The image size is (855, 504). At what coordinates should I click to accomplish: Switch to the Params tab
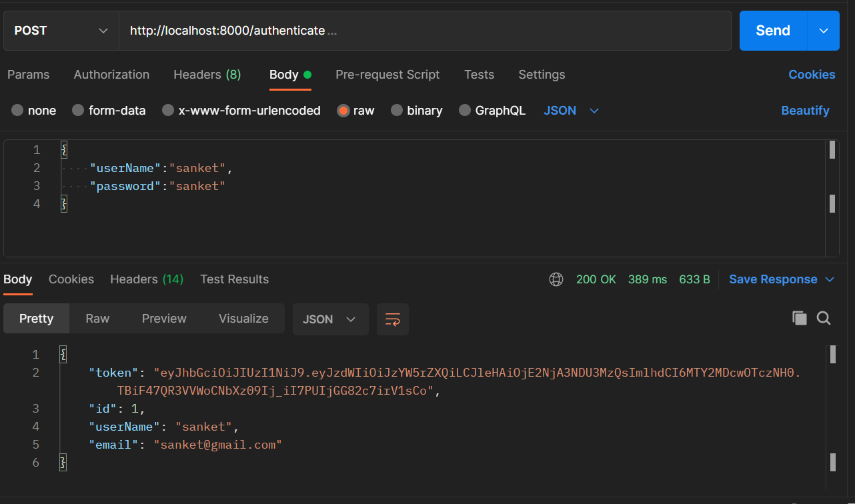coord(28,75)
